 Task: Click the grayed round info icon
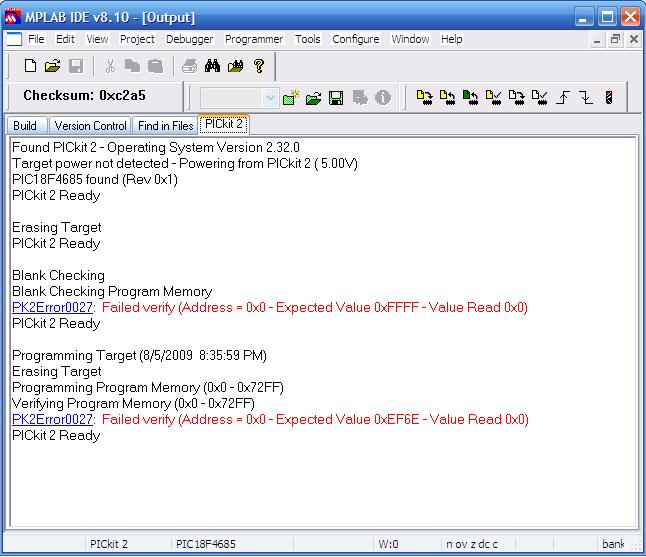pyautogui.click(x=383, y=98)
